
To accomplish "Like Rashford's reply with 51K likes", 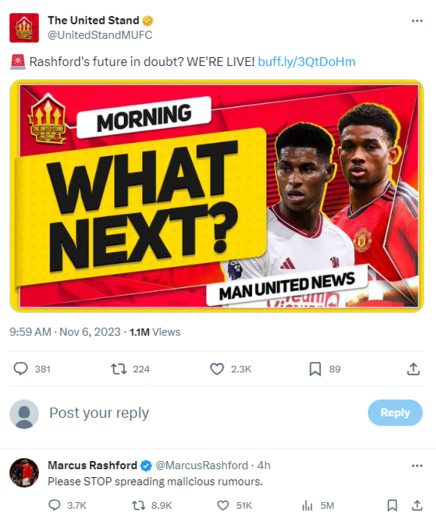I will coord(223,505).
